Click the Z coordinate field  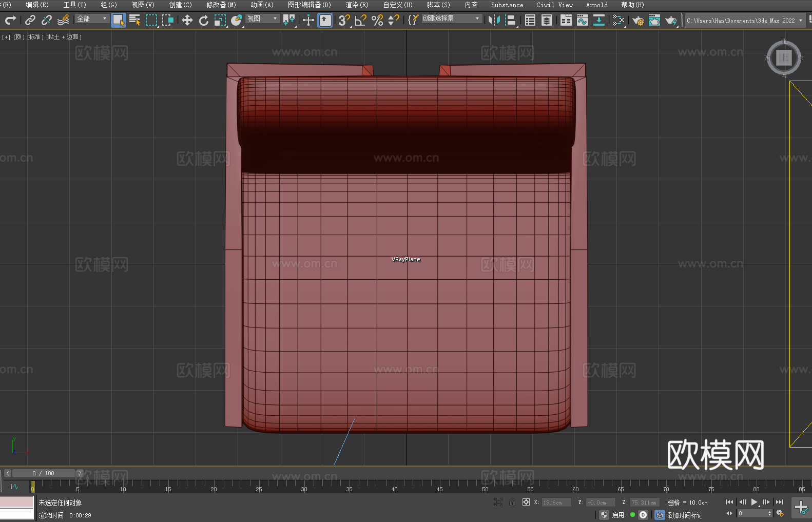[x=644, y=502]
